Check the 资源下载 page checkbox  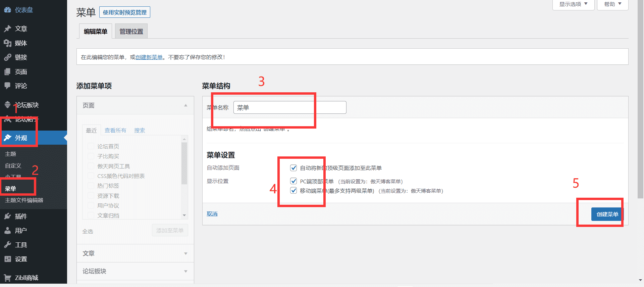click(91, 196)
